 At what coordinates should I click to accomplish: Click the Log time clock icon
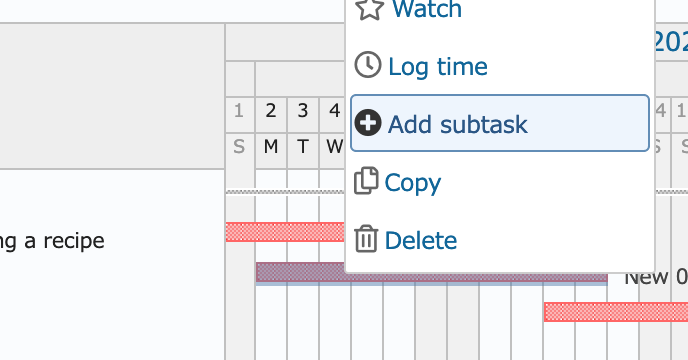point(368,65)
